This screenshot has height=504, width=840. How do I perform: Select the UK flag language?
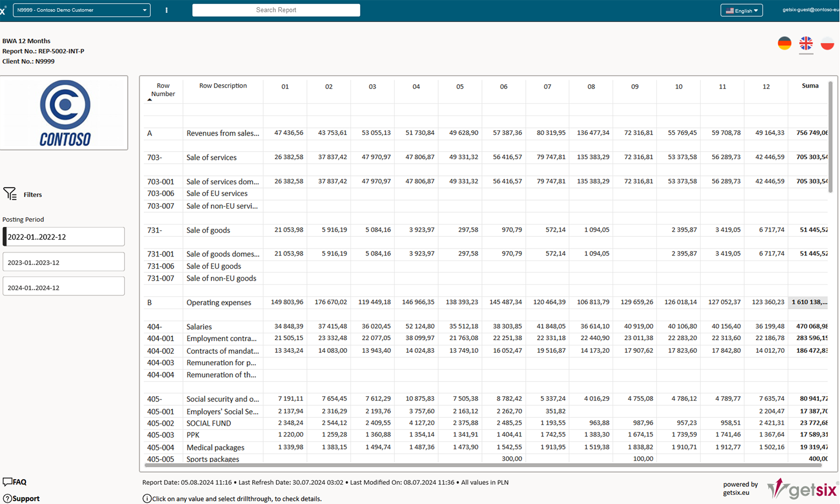tap(806, 43)
